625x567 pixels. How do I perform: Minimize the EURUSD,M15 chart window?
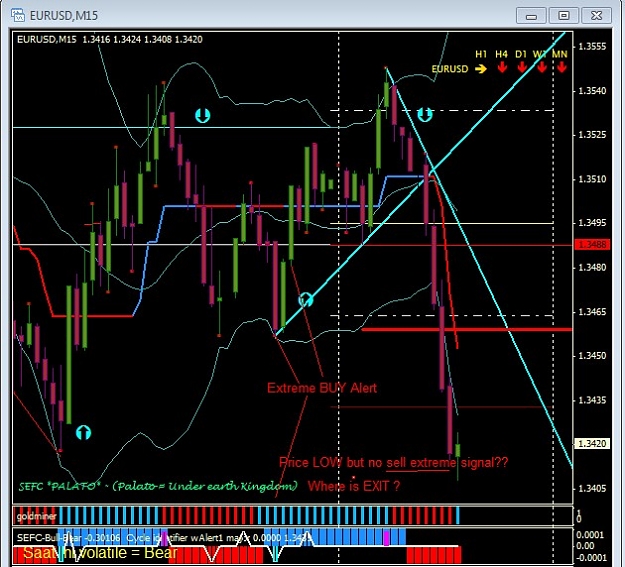click(531, 16)
